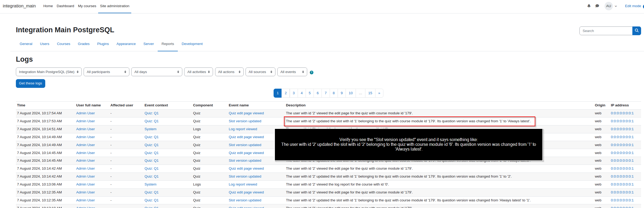Open System context link at 10:13:06
The image size is (644, 208).
coord(151,184)
